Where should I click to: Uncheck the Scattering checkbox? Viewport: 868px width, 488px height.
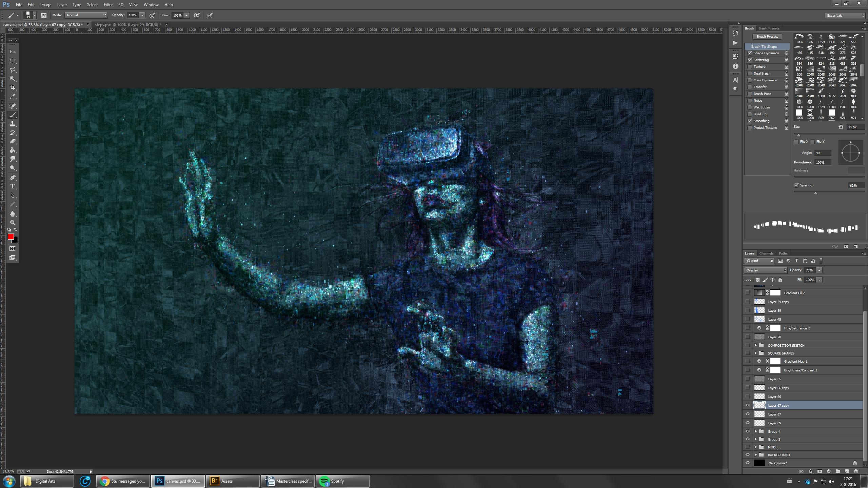tap(750, 60)
